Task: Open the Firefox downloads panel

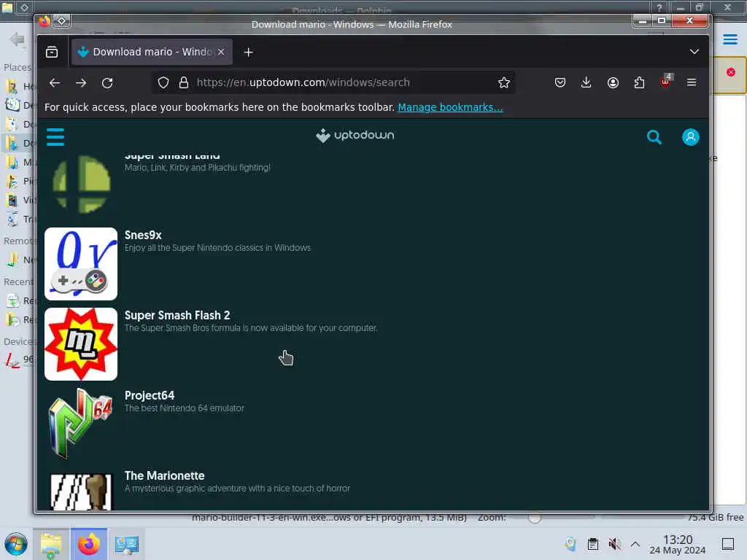Action: pyautogui.click(x=587, y=83)
